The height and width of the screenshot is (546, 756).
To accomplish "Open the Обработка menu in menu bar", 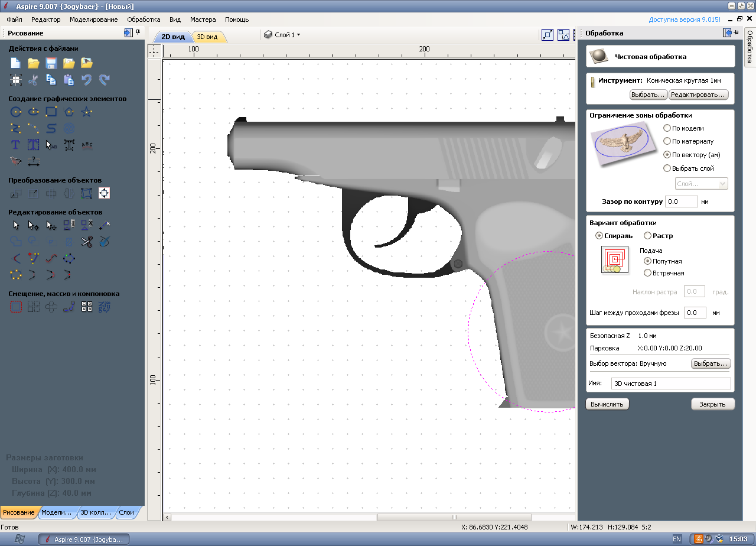I will [x=144, y=19].
